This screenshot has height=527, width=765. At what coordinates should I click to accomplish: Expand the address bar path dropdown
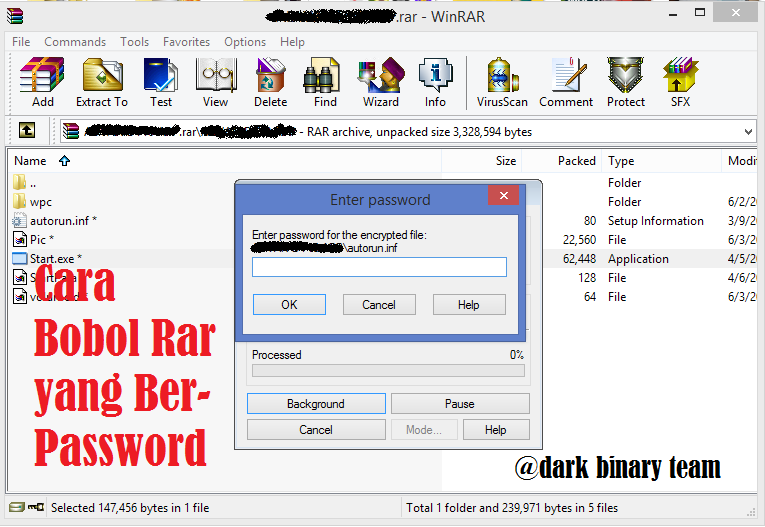pyautogui.click(x=748, y=132)
